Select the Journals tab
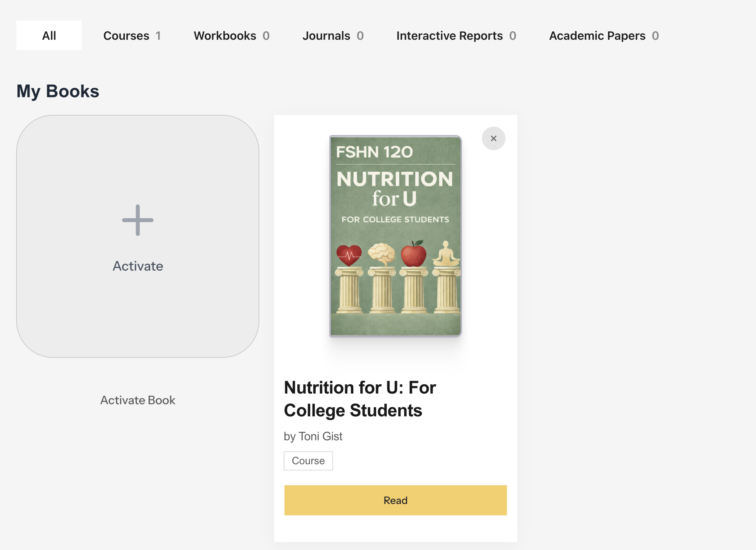 click(x=326, y=35)
